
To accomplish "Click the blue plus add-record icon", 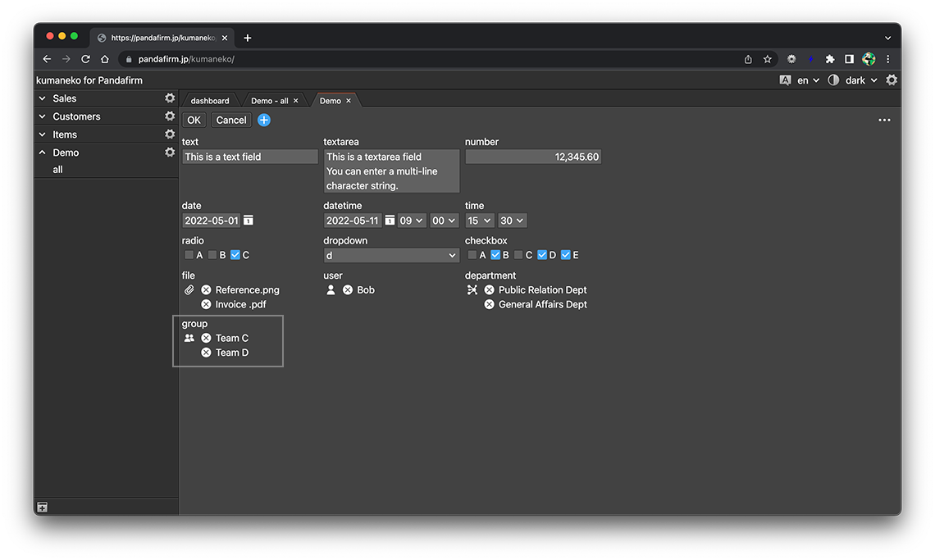I will tap(264, 120).
